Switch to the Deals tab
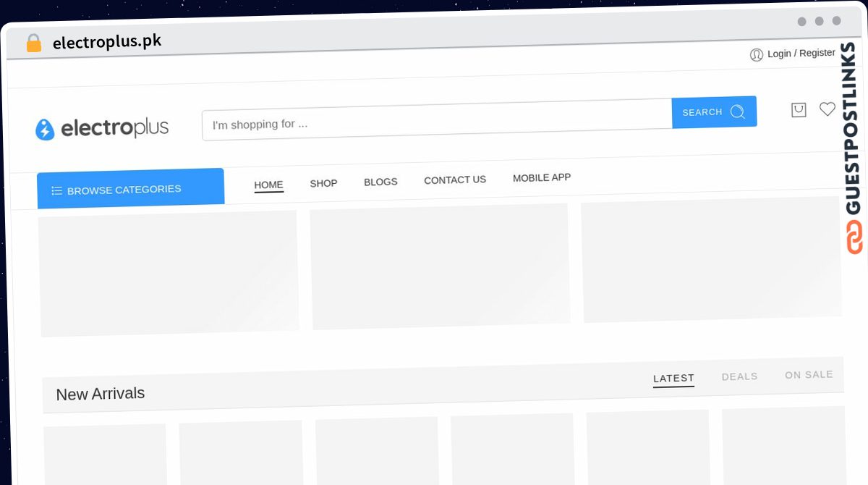This screenshot has width=868, height=485. [x=739, y=376]
